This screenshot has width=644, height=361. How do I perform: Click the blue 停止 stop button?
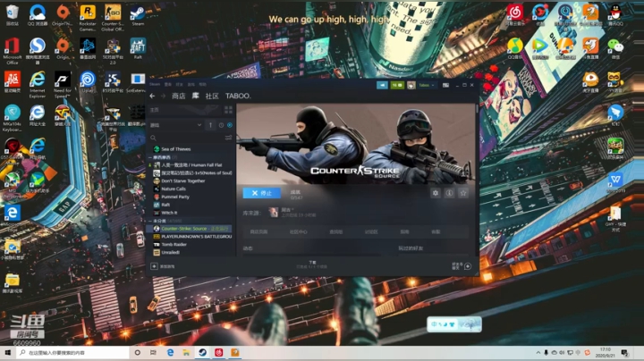[x=261, y=193]
